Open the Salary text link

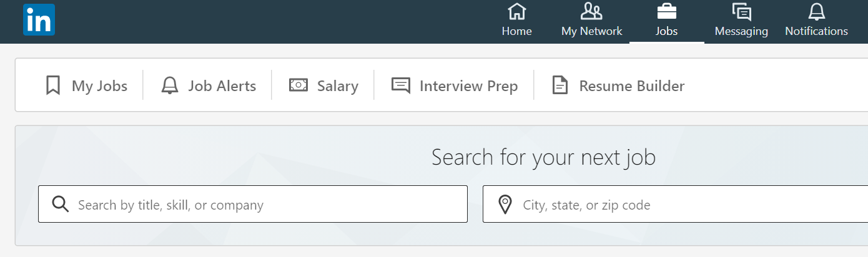pos(338,86)
